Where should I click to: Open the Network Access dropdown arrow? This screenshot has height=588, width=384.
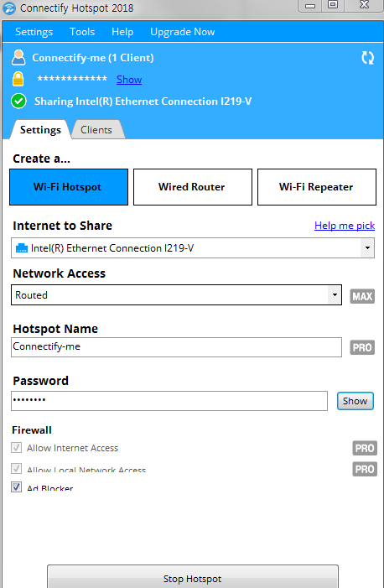point(335,294)
